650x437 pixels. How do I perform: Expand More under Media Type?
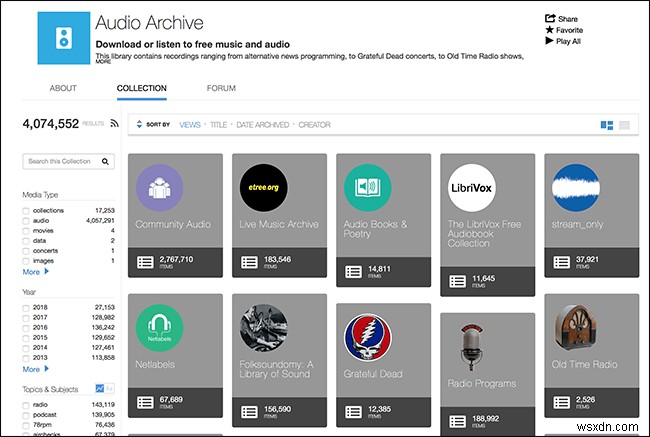35,272
